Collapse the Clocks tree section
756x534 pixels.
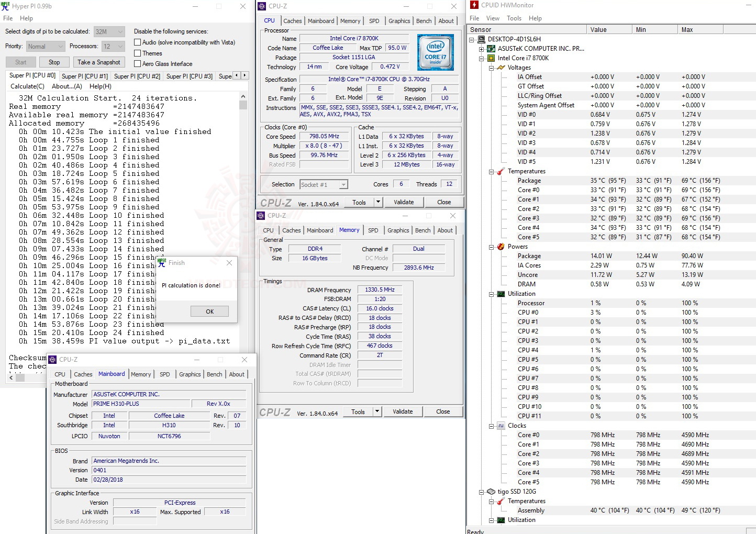pos(492,426)
